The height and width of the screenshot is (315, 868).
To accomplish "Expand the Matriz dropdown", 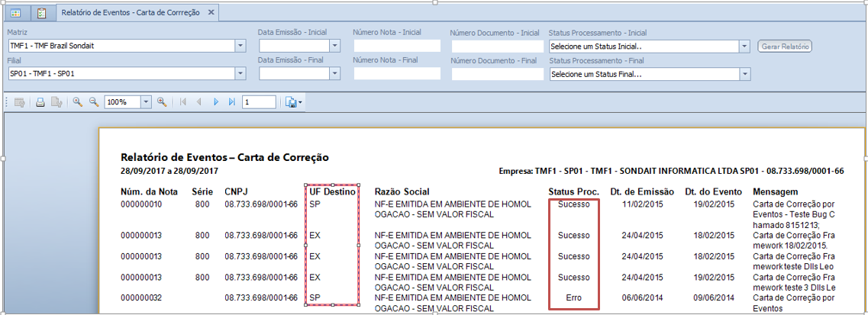I will (240, 46).
